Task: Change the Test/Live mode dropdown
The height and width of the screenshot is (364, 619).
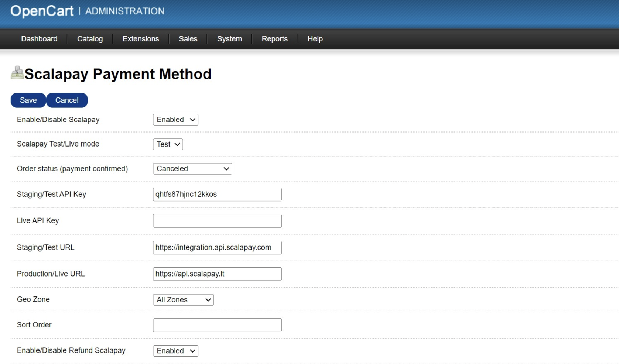Action: 168,144
